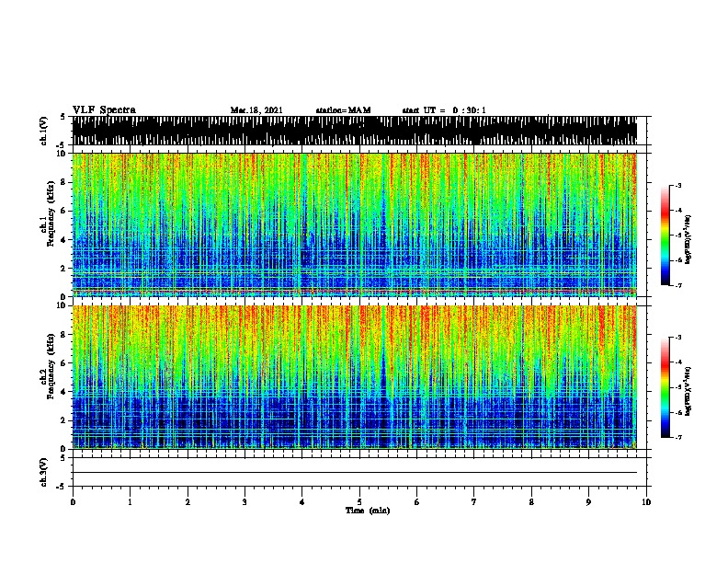Click the "start UT = 0:30:1" label

pos(444,110)
